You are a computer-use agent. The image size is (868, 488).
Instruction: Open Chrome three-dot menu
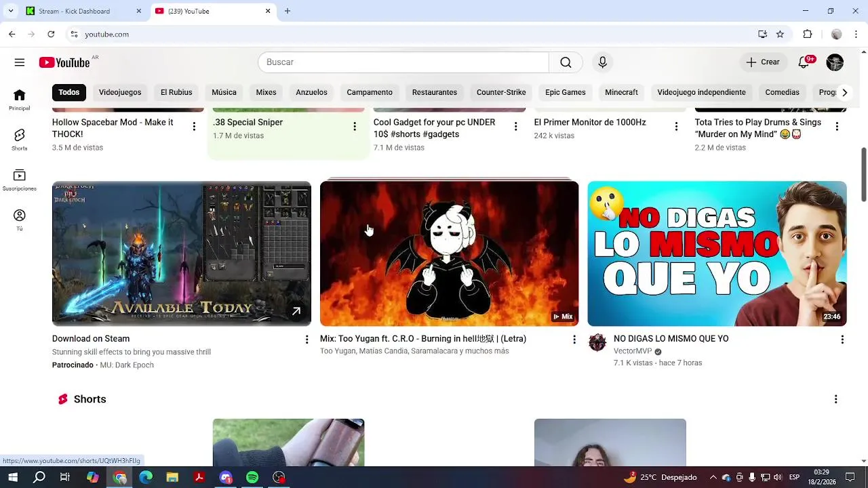click(x=856, y=34)
